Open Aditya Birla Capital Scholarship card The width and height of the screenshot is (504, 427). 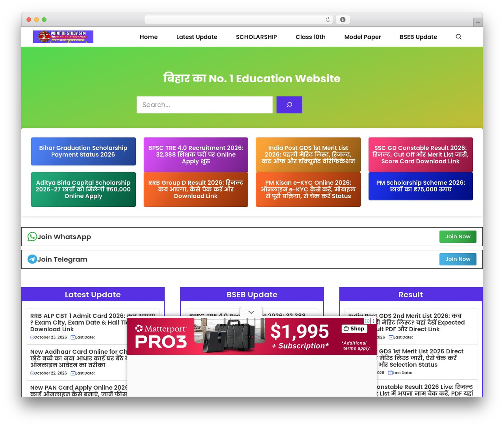click(x=83, y=189)
